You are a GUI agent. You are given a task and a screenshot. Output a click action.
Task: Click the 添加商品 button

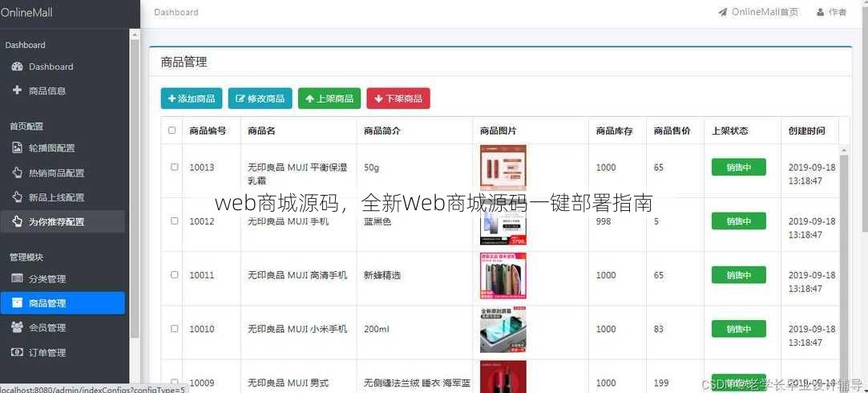(192, 98)
